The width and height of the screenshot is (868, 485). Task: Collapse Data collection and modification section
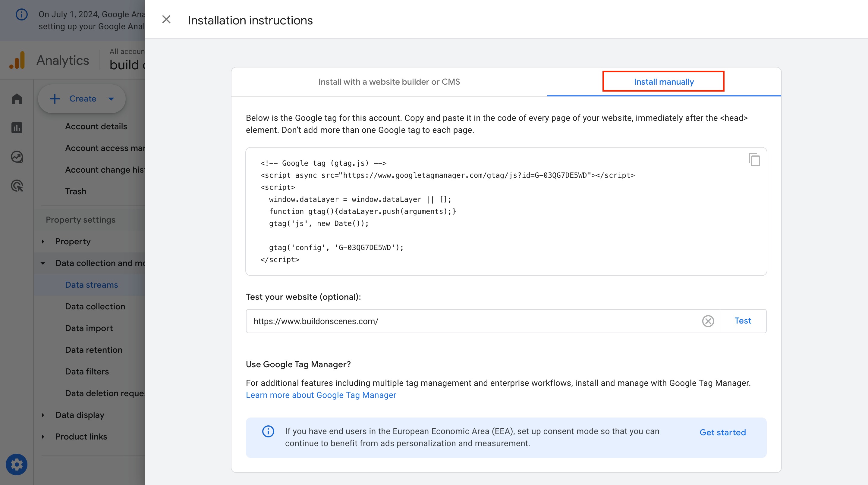[x=43, y=263]
